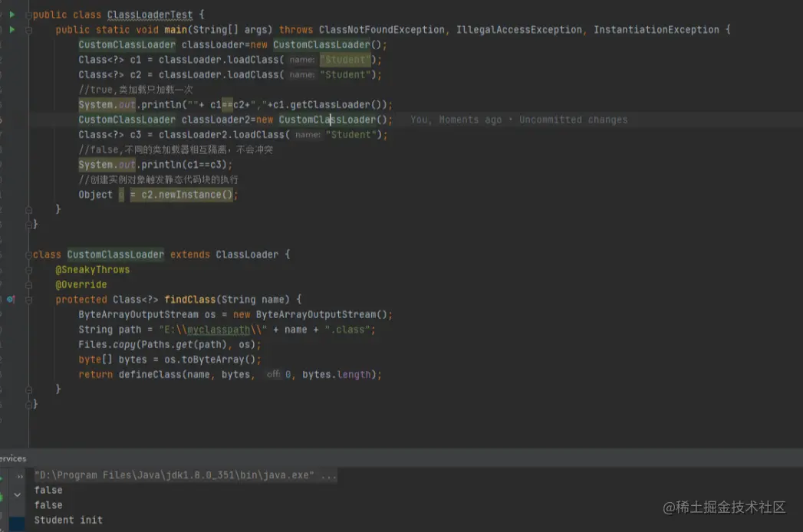Toggle the fold marker beside @SneakyThrows
This screenshot has width=803, height=532.
(x=29, y=270)
